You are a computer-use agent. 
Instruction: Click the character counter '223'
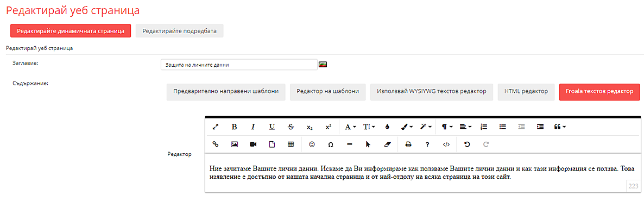coord(633,186)
